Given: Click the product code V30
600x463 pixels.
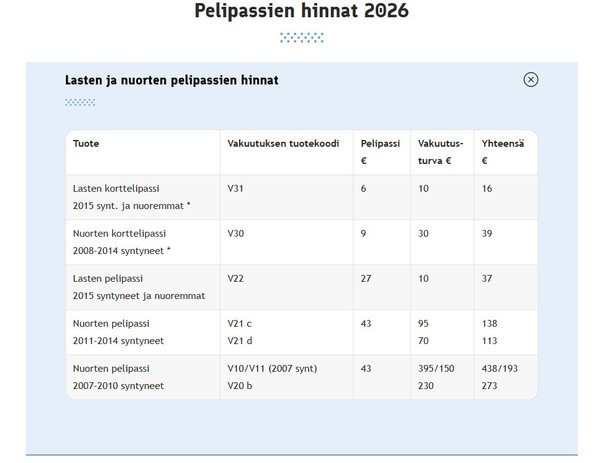Looking at the screenshot, I should pyautogui.click(x=236, y=233).
